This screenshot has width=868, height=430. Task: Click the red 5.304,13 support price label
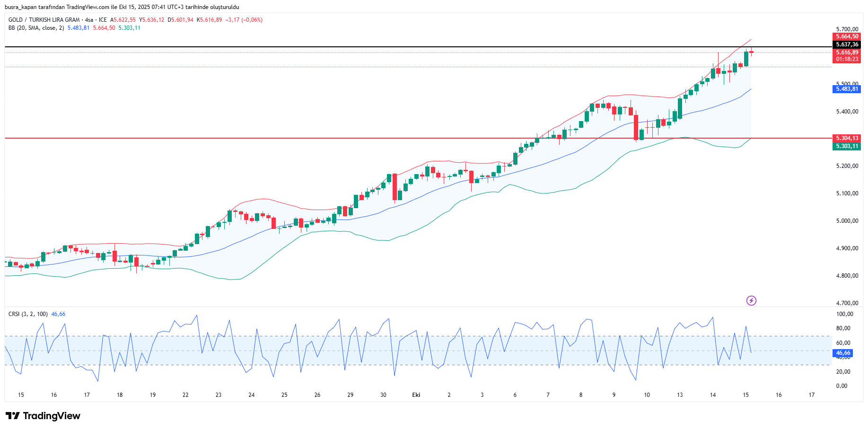coord(846,138)
